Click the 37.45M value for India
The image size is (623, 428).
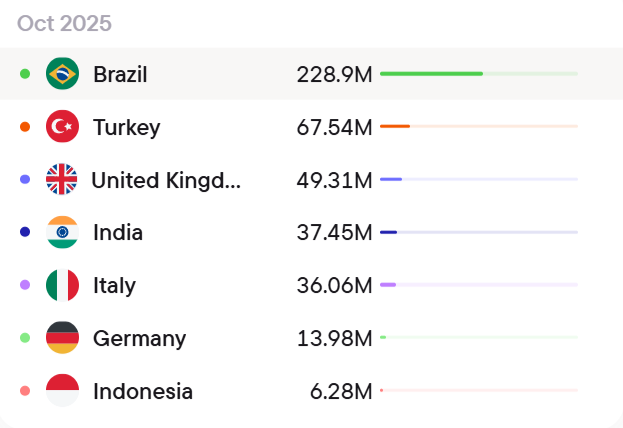pyautogui.click(x=334, y=233)
